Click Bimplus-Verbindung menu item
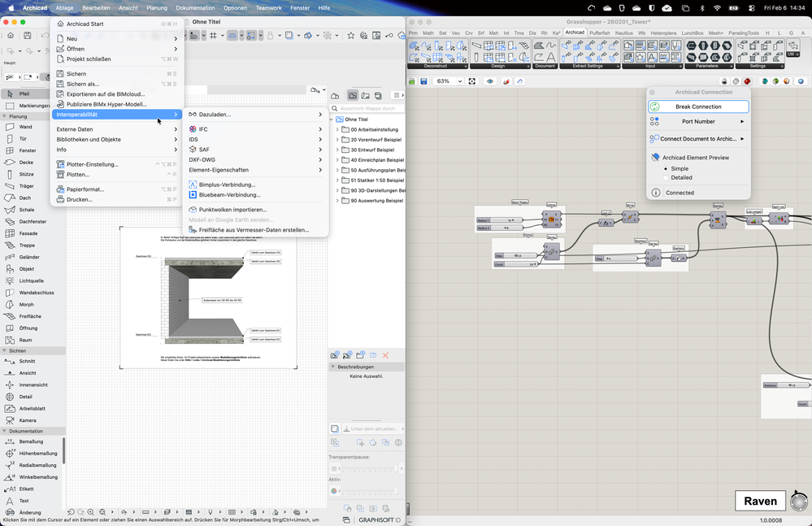This screenshot has height=526, width=812. [x=256, y=185]
